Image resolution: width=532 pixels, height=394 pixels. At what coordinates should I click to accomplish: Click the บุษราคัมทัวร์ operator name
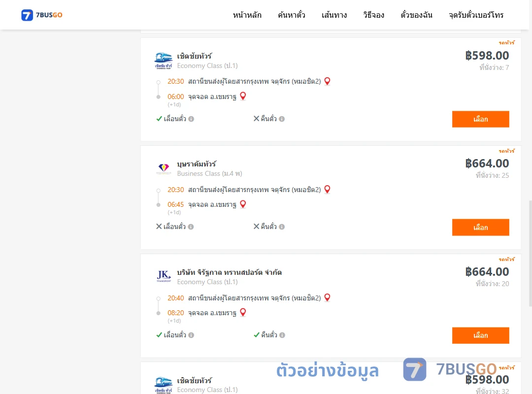pos(197,164)
